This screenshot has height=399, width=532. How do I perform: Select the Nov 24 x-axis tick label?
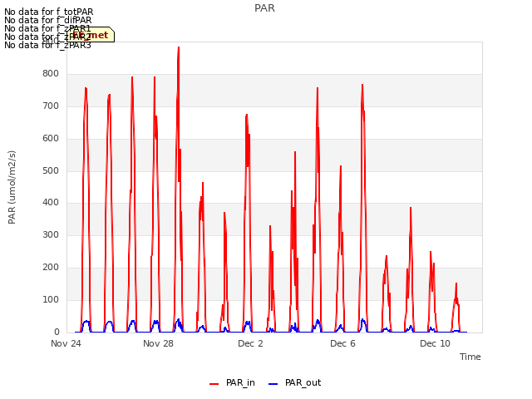point(66,343)
